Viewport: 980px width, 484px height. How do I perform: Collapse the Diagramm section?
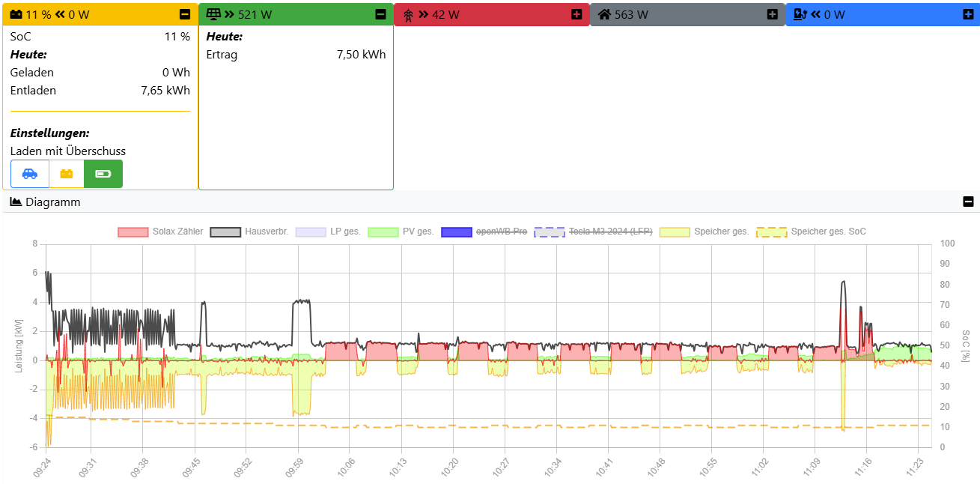967,201
